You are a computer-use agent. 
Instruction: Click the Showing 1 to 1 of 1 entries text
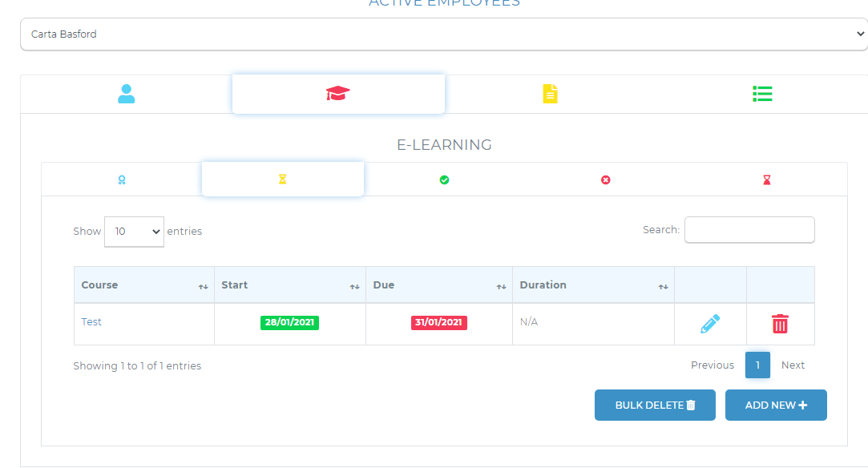click(x=137, y=365)
